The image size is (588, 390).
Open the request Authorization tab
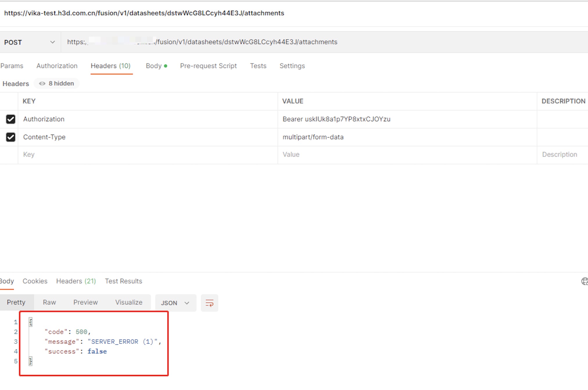pyautogui.click(x=57, y=66)
